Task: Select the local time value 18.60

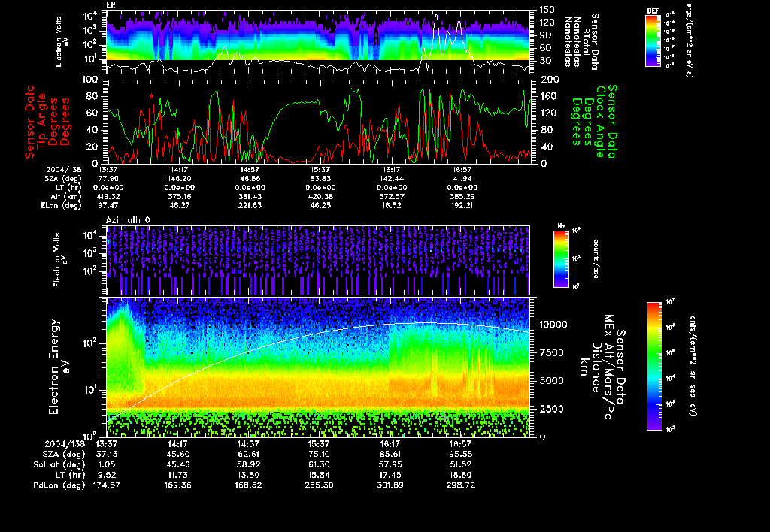Action: pos(461,475)
